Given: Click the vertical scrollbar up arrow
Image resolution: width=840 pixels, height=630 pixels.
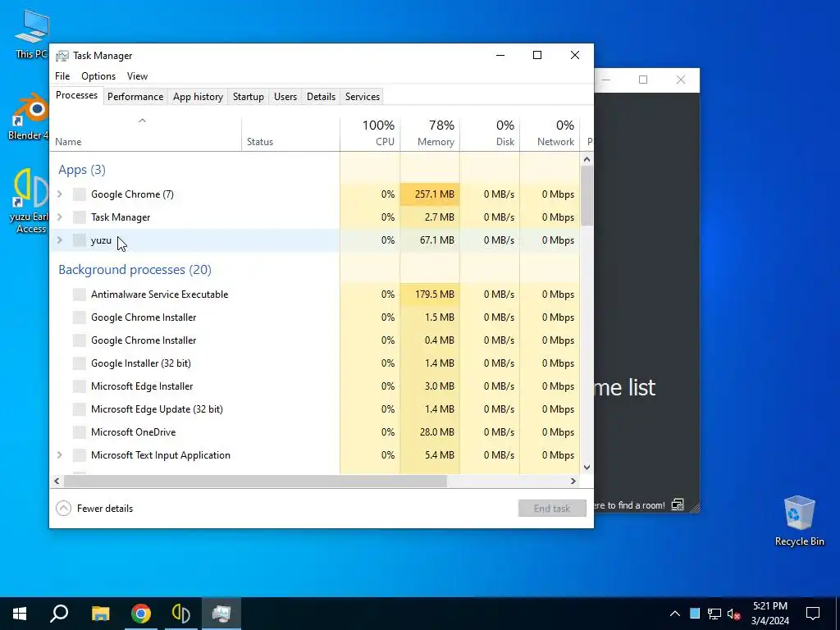Looking at the screenshot, I should click(x=587, y=159).
